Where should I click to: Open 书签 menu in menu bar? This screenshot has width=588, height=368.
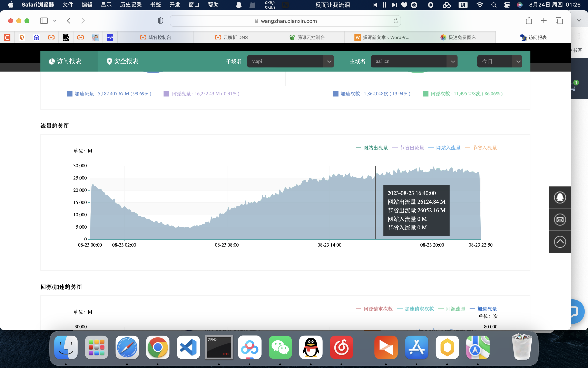pos(156,5)
